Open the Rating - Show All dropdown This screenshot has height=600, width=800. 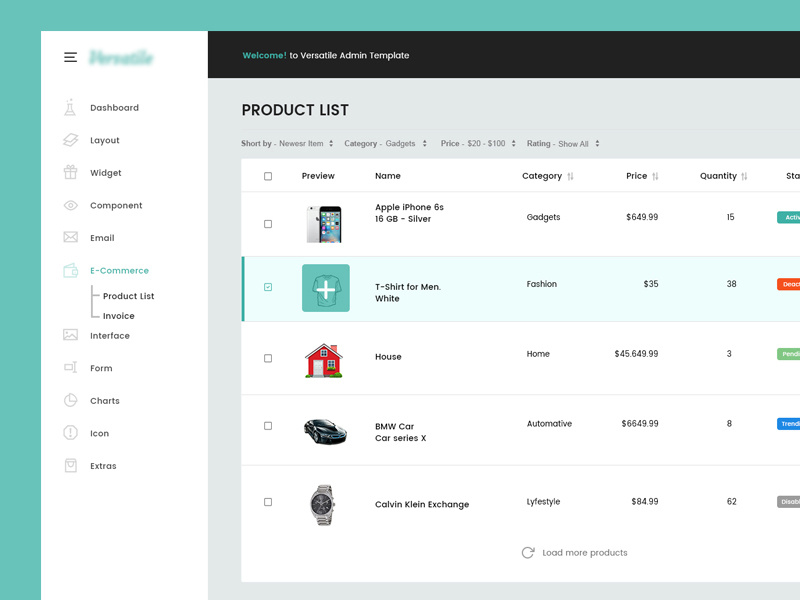click(562, 143)
